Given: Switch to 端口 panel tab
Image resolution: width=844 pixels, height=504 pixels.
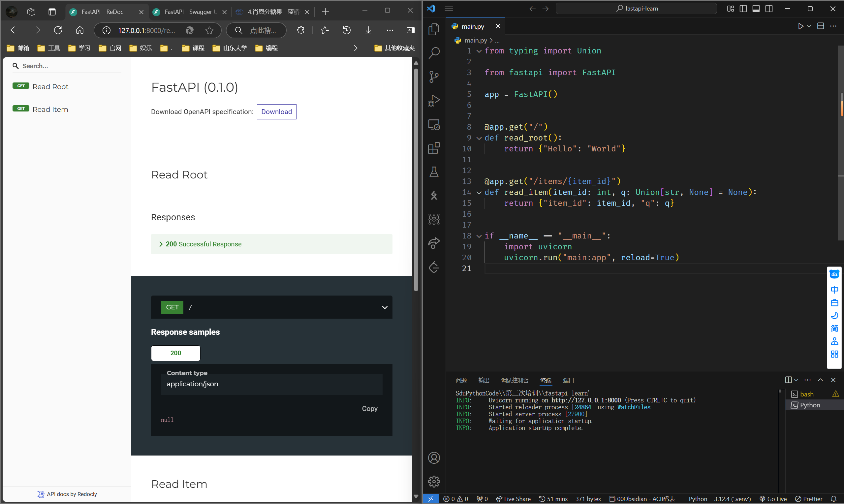Looking at the screenshot, I should click(568, 380).
